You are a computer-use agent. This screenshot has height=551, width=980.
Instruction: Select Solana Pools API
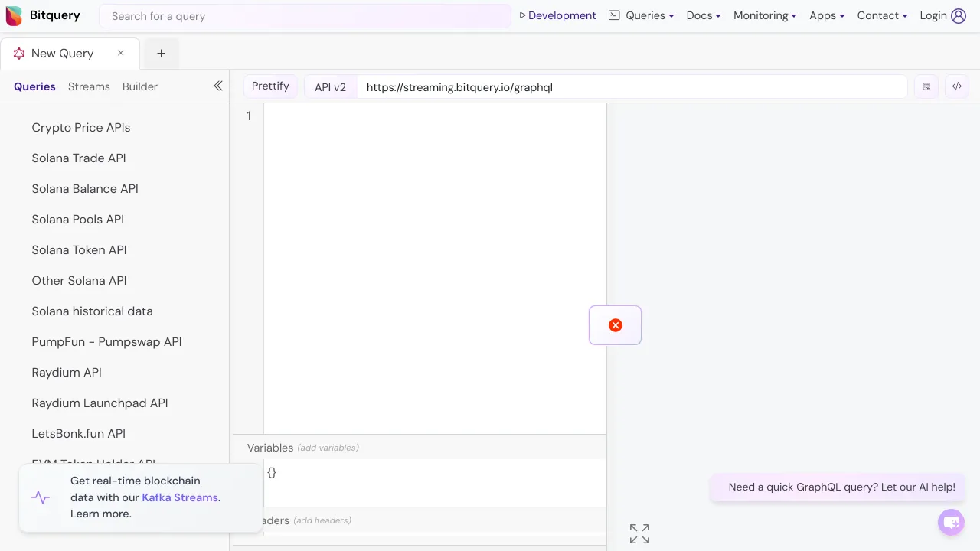pos(78,220)
